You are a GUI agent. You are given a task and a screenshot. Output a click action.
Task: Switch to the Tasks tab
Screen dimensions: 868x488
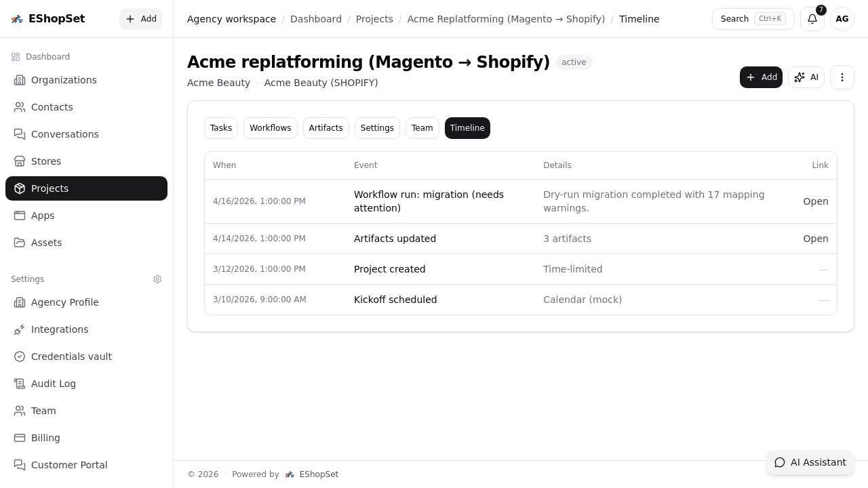tap(221, 128)
